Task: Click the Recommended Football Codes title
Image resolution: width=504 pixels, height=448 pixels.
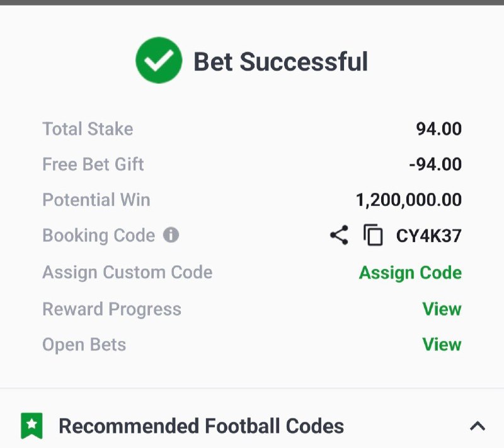Action: (201, 426)
